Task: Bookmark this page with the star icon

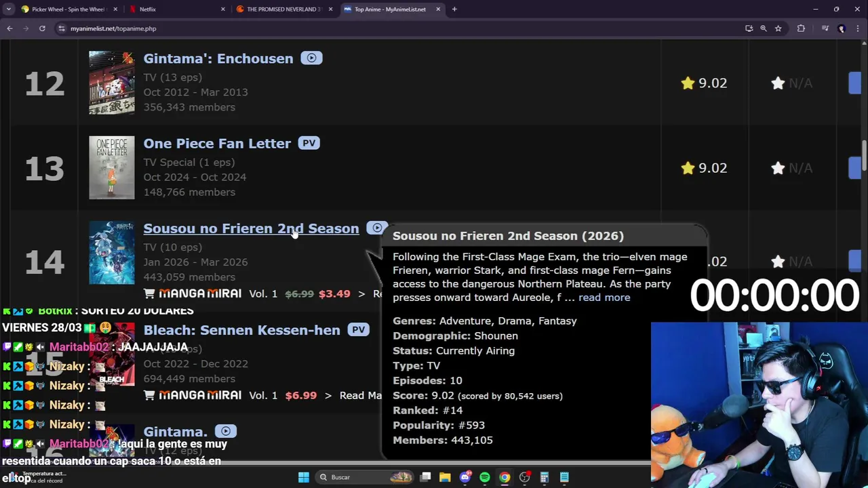Action: 778,28
